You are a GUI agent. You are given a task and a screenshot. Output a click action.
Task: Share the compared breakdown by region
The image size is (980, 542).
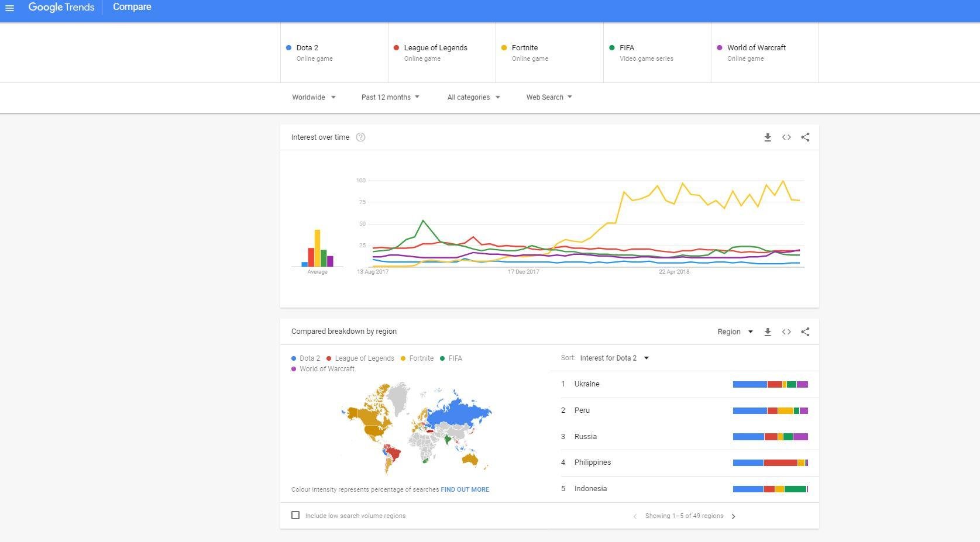[805, 332]
